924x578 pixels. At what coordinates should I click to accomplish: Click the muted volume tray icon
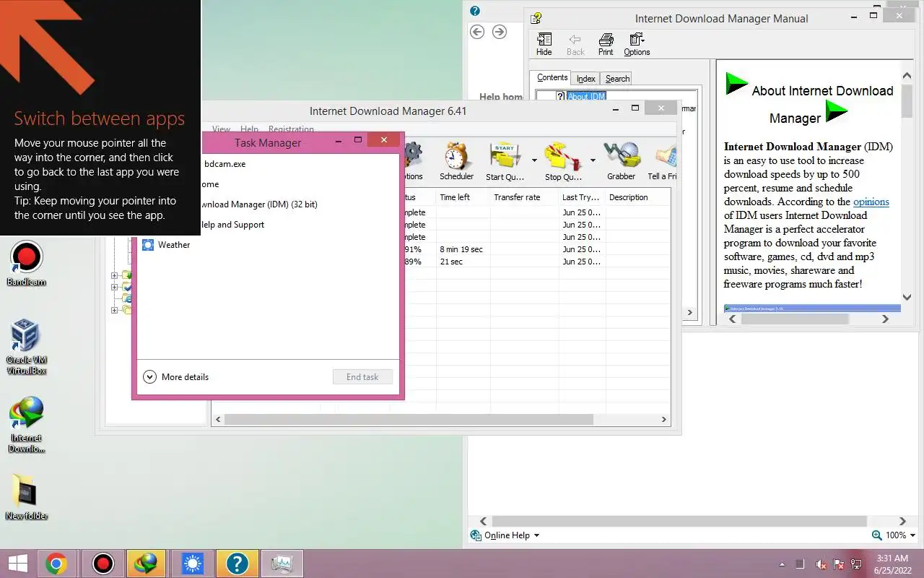click(x=821, y=564)
